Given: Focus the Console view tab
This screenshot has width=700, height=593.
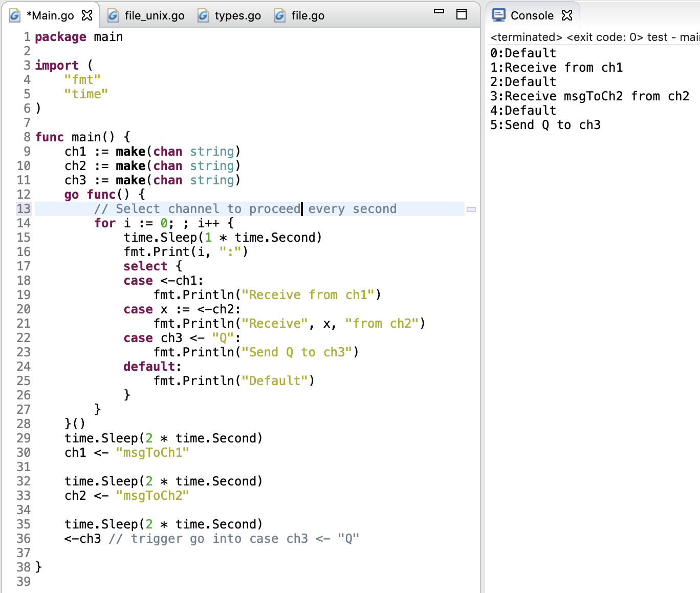Looking at the screenshot, I should tap(532, 16).
